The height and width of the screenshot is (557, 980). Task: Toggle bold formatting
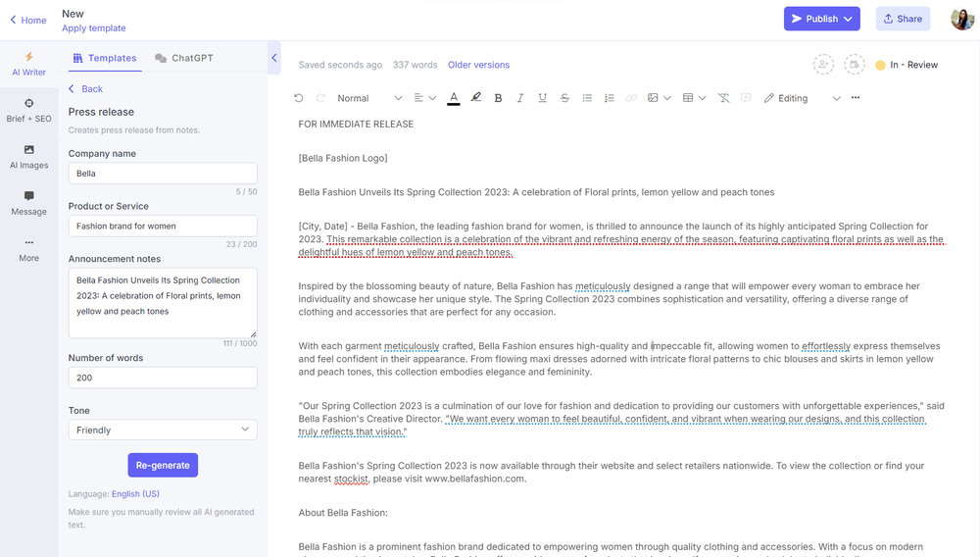498,98
